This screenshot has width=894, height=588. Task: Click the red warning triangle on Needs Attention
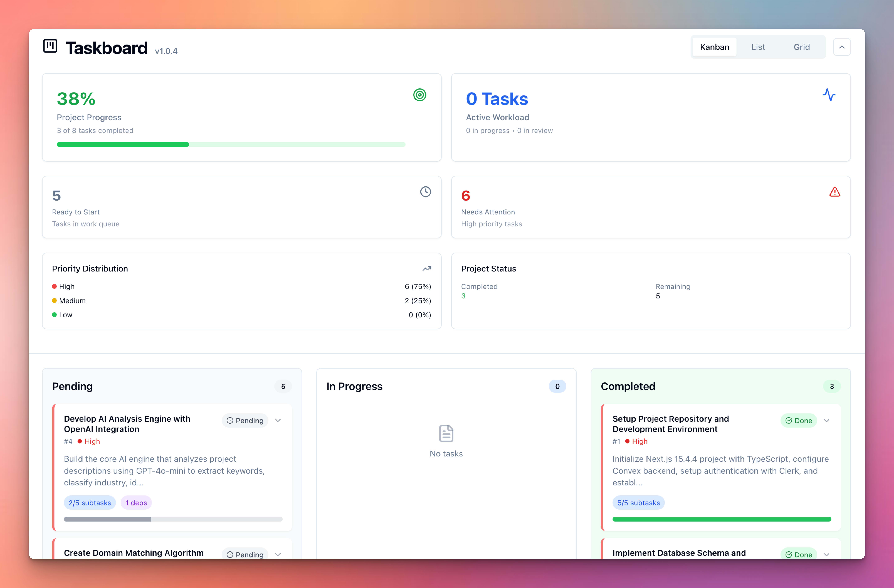click(835, 191)
